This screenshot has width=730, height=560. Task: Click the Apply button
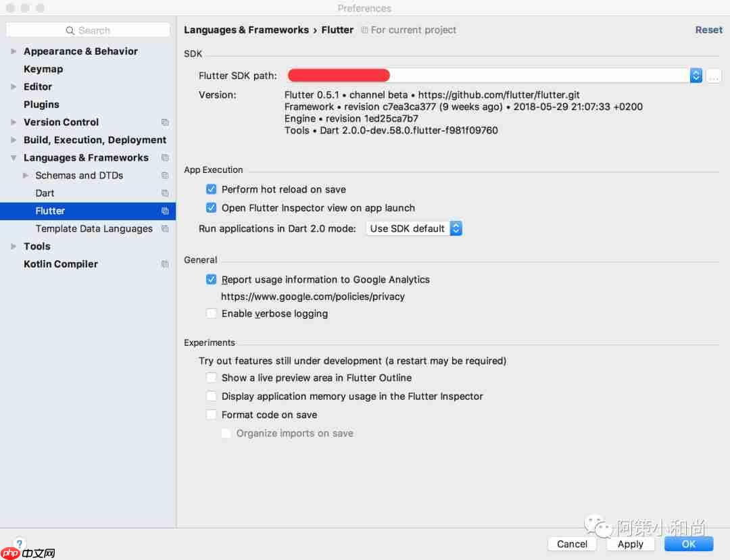click(x=631, y=544)
